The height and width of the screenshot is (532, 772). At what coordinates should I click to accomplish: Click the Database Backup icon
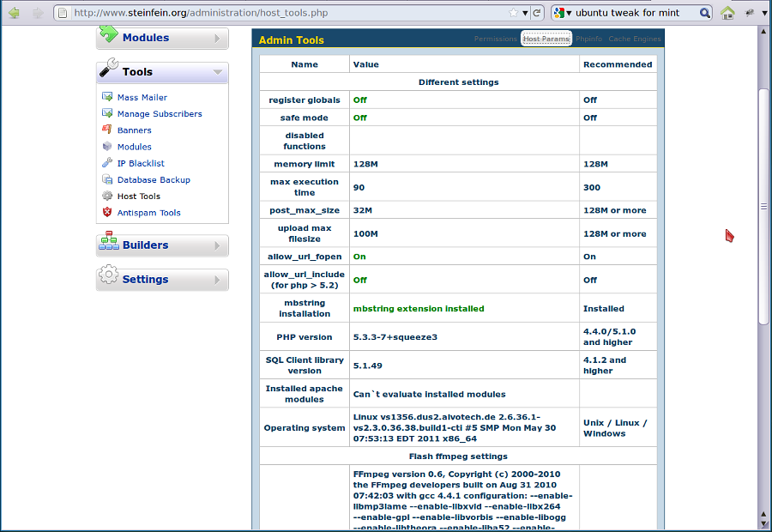point(107,180)
